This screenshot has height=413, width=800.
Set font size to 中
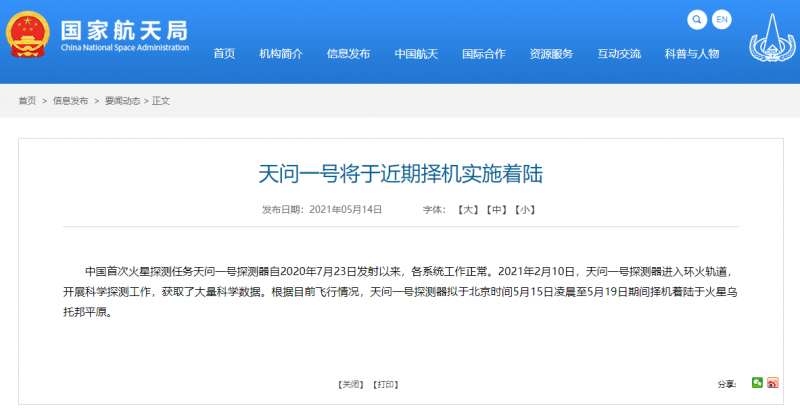(496, 210)
